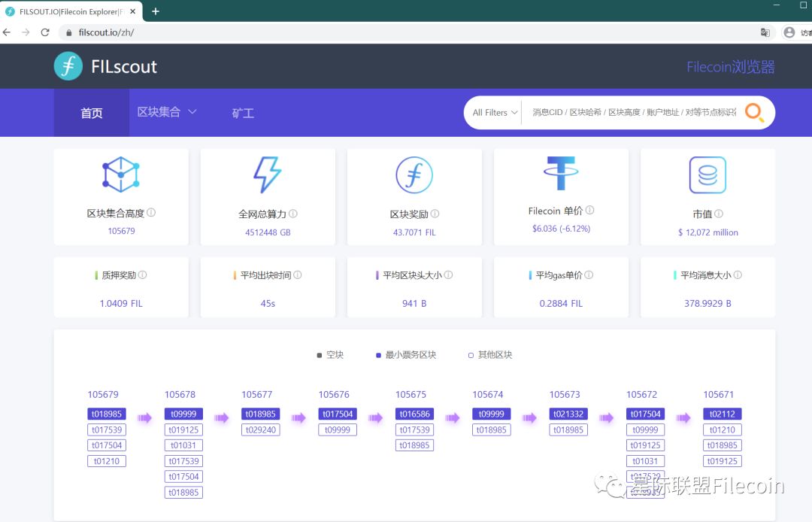Click info icon next to 平均区块头大小
Viewport: 812px width, 522px height.
click(x=448, y=275)
